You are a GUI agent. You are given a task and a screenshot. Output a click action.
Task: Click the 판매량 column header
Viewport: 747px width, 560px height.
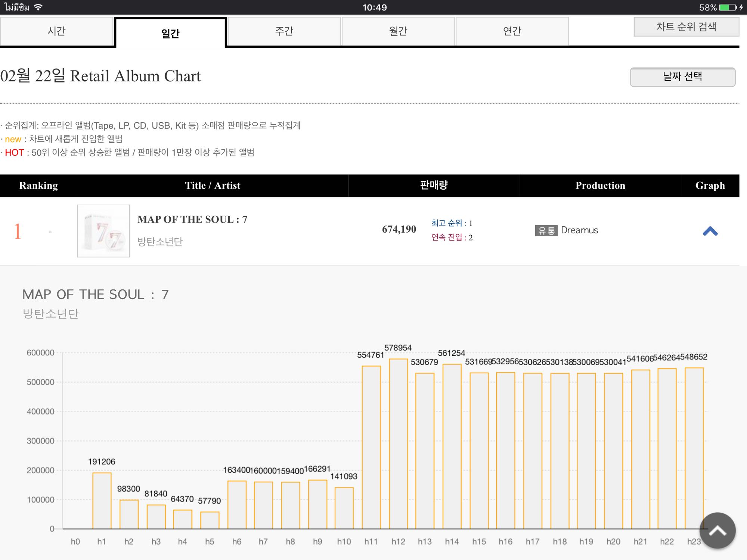coord(434,185)
